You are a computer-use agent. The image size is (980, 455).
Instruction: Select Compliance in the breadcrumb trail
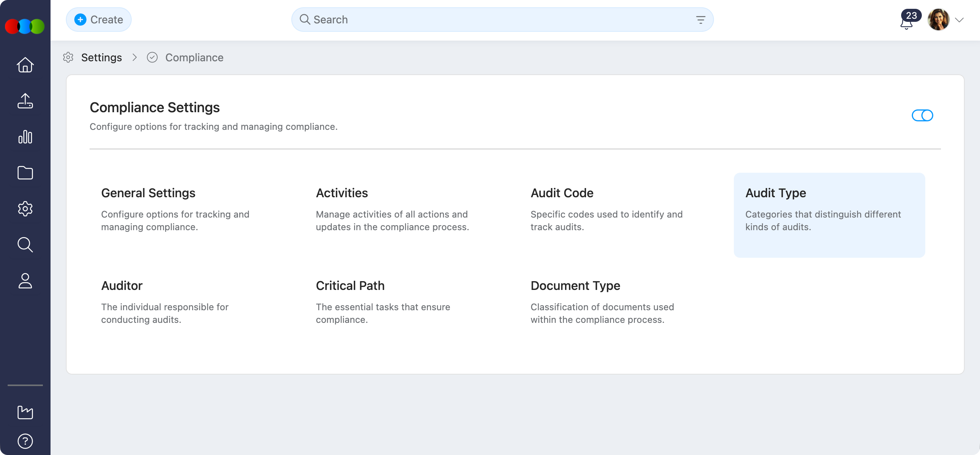(194, 57)
